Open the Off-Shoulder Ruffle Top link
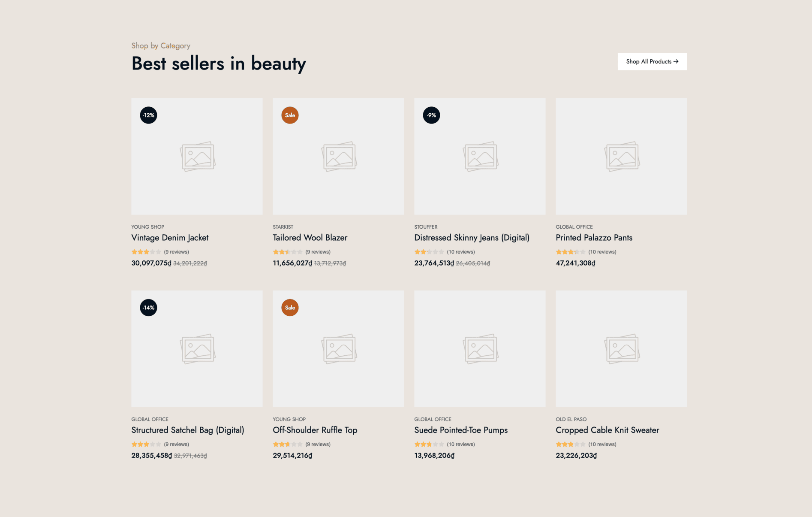This screenshot has height=517, width=812. 315,430
